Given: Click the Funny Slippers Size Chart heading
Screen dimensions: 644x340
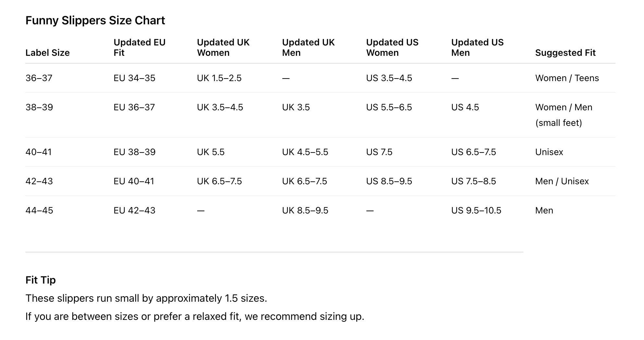Looking at the screenshot, I should 95,20.
